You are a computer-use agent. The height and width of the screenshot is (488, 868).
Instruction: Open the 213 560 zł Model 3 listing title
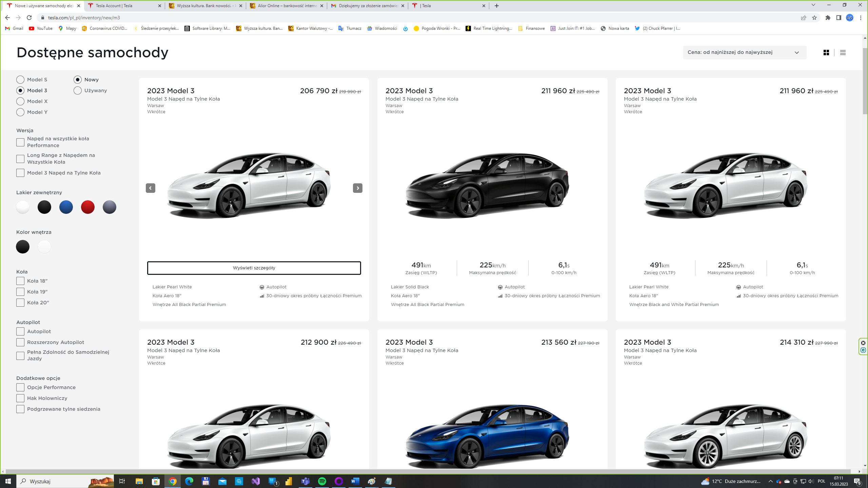click(x=409, y=342)
